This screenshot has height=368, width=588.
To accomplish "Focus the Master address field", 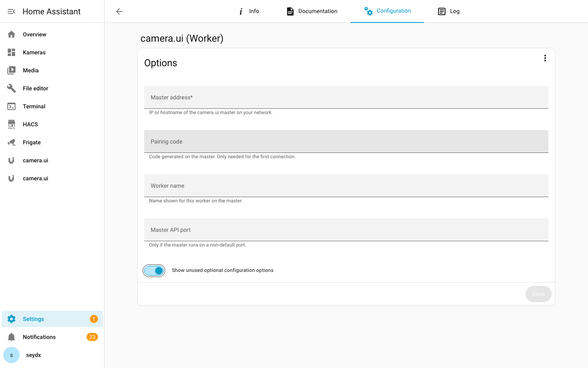I will click(346, 97).
